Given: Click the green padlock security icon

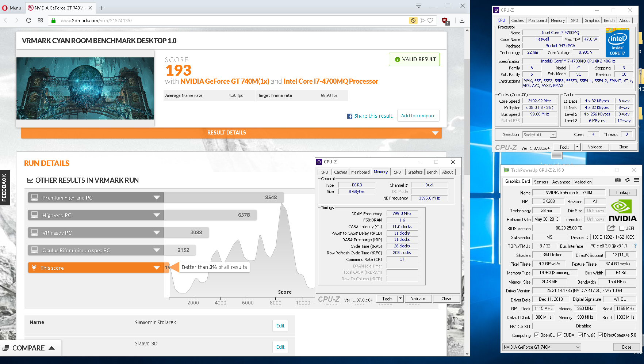Looking at the screenshot, I should [x=53, y=21].
